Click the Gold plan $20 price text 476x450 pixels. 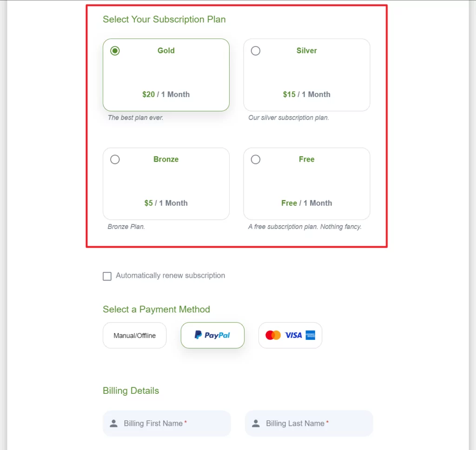[x=149, y=94]
